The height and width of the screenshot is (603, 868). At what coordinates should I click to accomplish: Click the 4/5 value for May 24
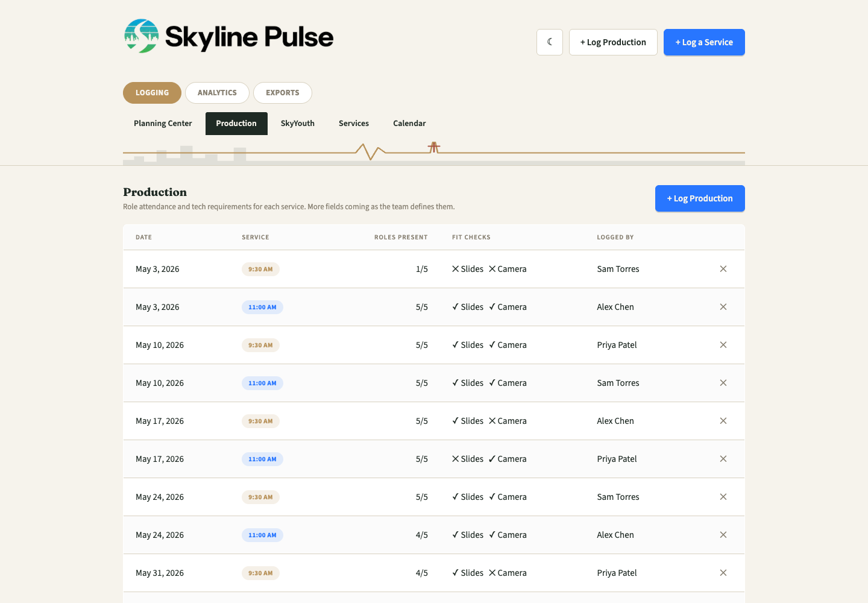tap(422, 535)
